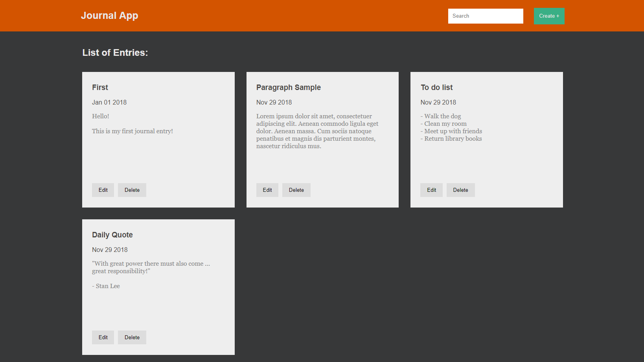Click the Walk the dog list item

click(x=442, y=116)
